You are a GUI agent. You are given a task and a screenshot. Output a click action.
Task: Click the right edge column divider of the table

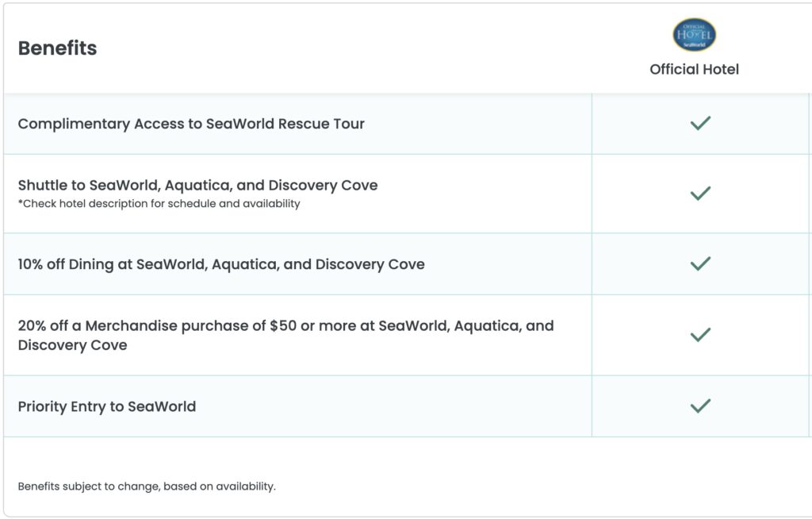pos(810,265)
